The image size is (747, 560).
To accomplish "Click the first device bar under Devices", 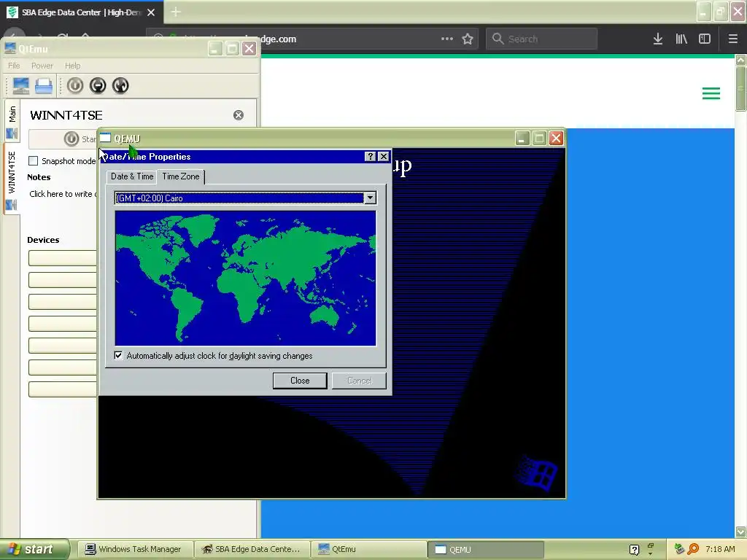I will point(63,257).
